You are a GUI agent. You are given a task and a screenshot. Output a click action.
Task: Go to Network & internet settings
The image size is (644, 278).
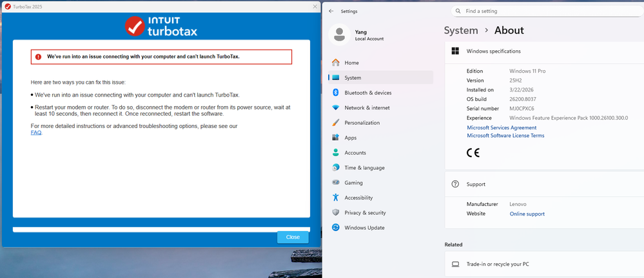click(x=380, y=108)
